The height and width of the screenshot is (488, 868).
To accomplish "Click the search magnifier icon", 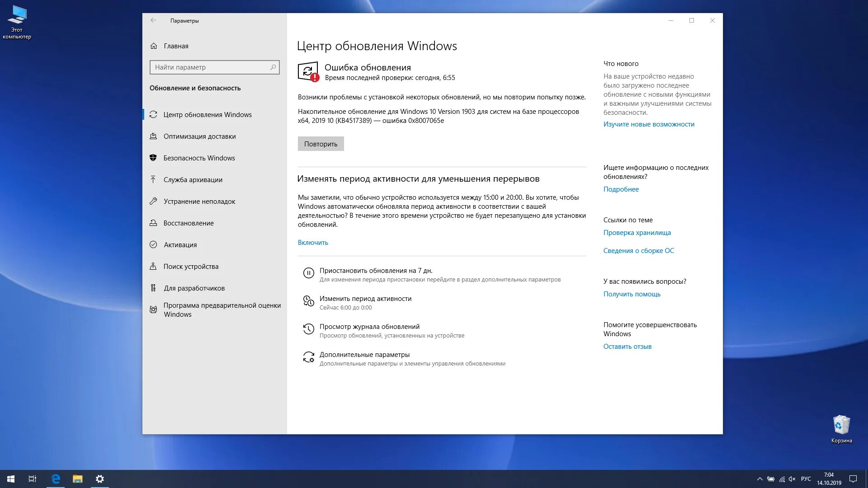I will (273, 67).
